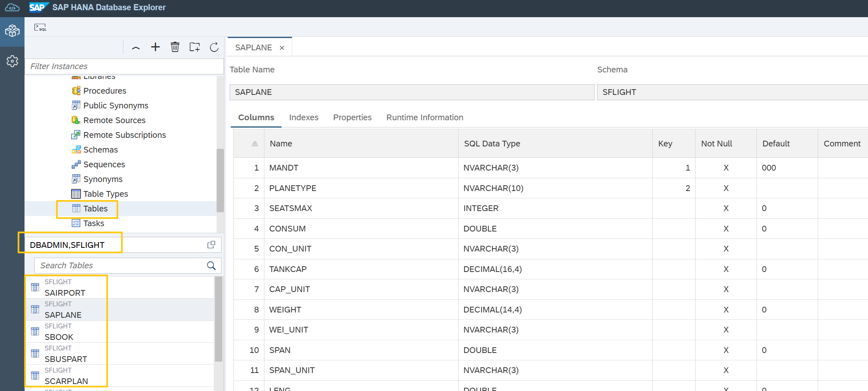Select Synonyms in the catalog tree
The width and height of the screenshot is (868, 391).
tap(103, 179)
